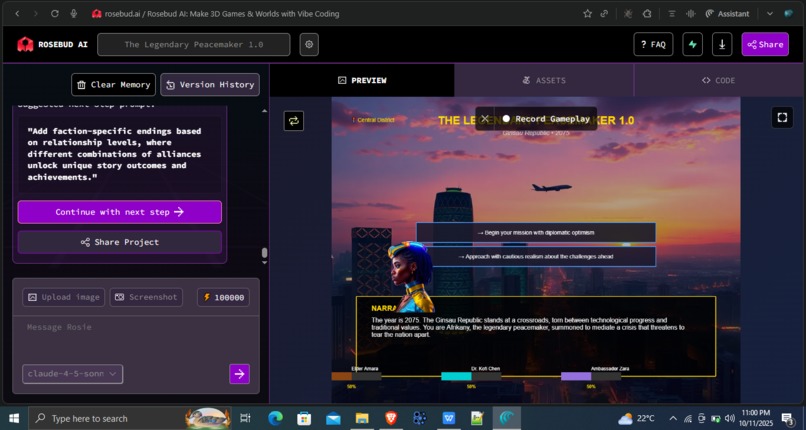Open File Explorer from taskbar

coord(362,418)
